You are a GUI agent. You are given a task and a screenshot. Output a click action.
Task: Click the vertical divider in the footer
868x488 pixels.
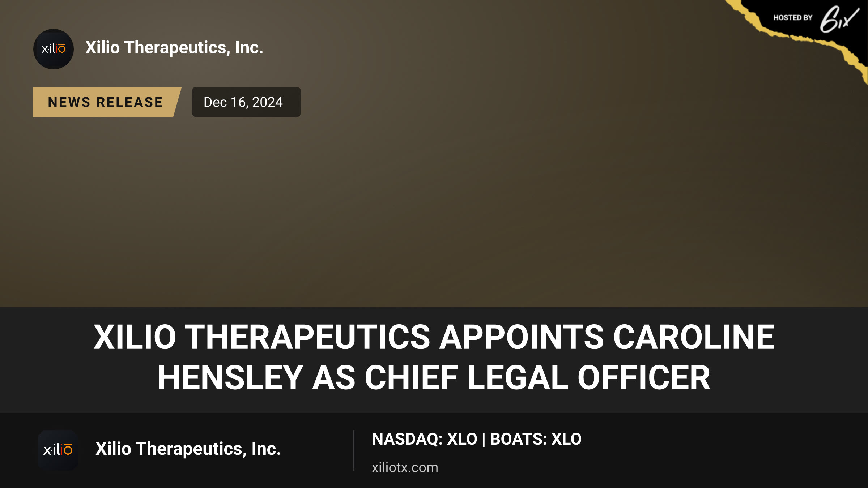354,450
